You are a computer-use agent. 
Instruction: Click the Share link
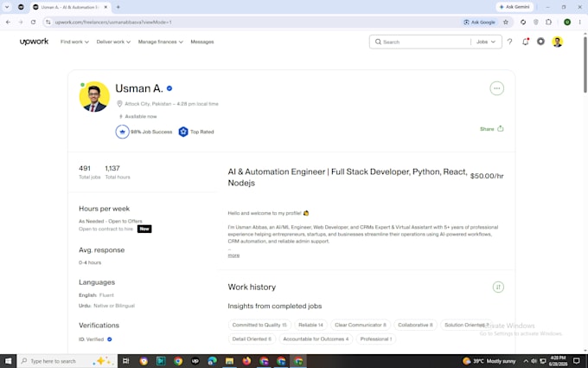487,129
